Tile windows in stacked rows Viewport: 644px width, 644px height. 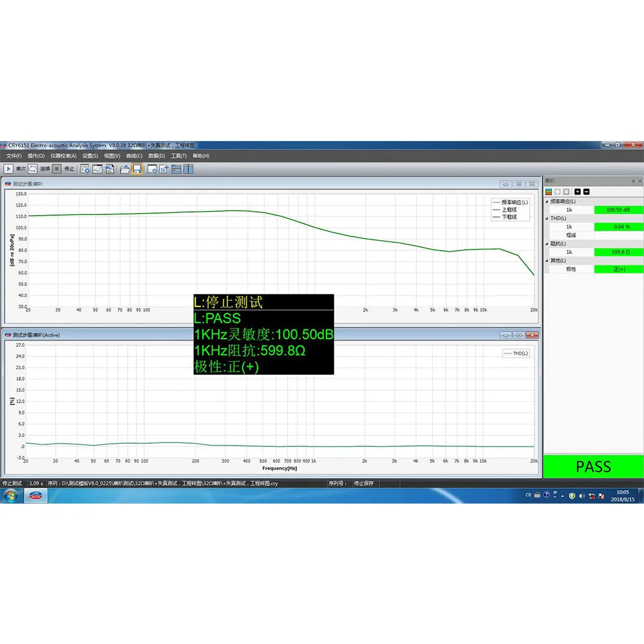[x=177, y=169]
